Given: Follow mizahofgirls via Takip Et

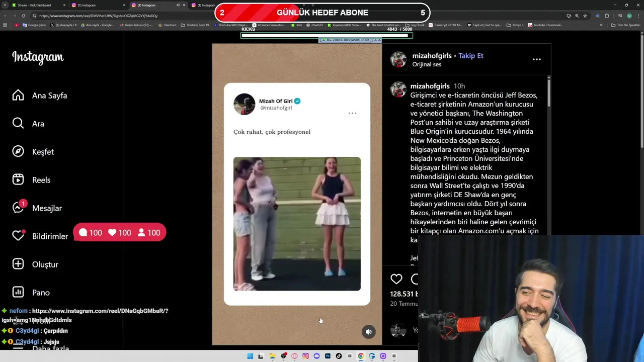Looking at the screenshot, I should [x=471, y=56].
